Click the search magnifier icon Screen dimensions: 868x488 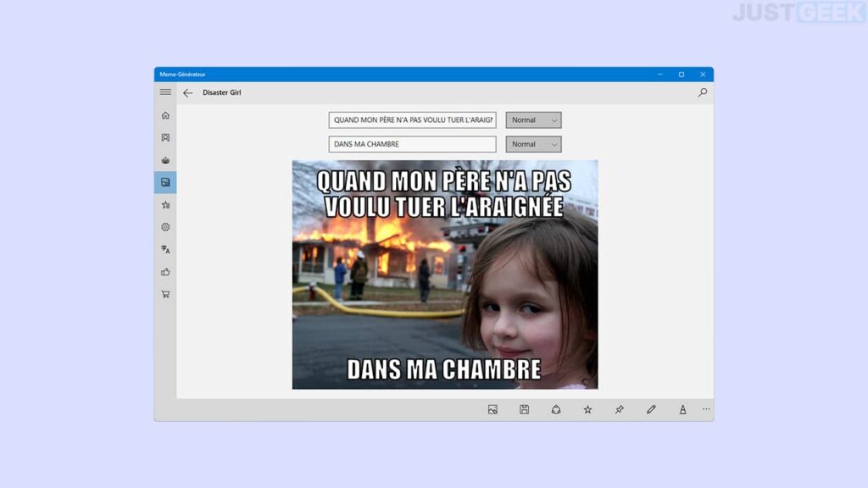click(703, 92)
